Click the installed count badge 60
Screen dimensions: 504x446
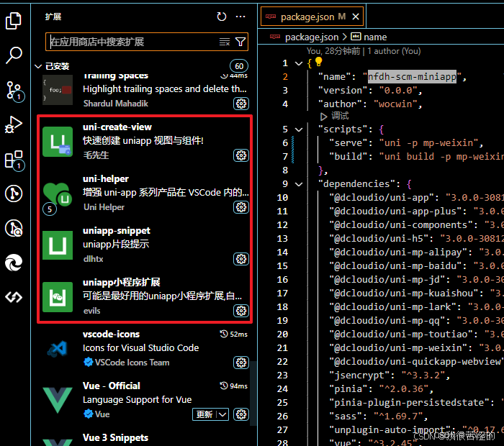tap(239, 66)
